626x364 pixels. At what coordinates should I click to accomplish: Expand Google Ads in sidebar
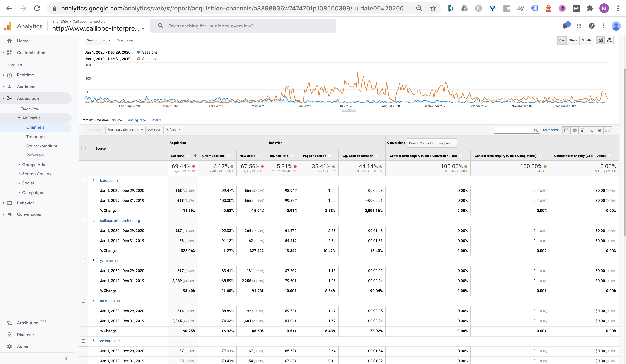[34, 165]
